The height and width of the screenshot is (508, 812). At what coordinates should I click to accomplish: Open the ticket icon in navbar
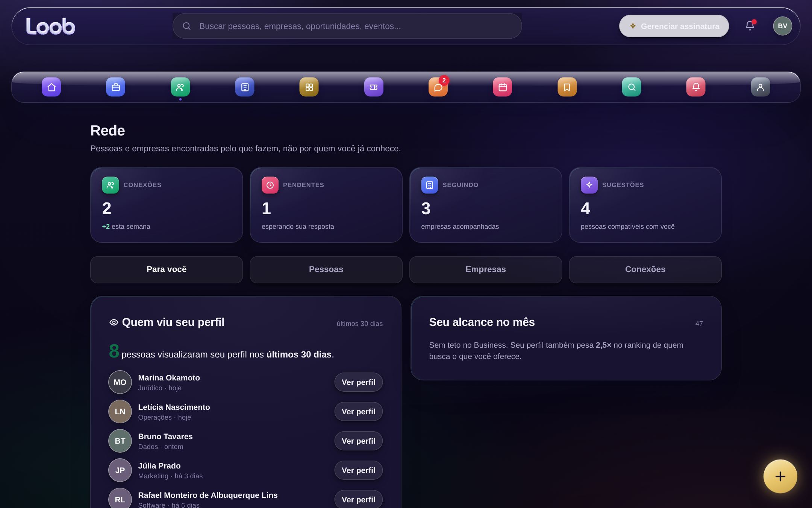[374, 87]
